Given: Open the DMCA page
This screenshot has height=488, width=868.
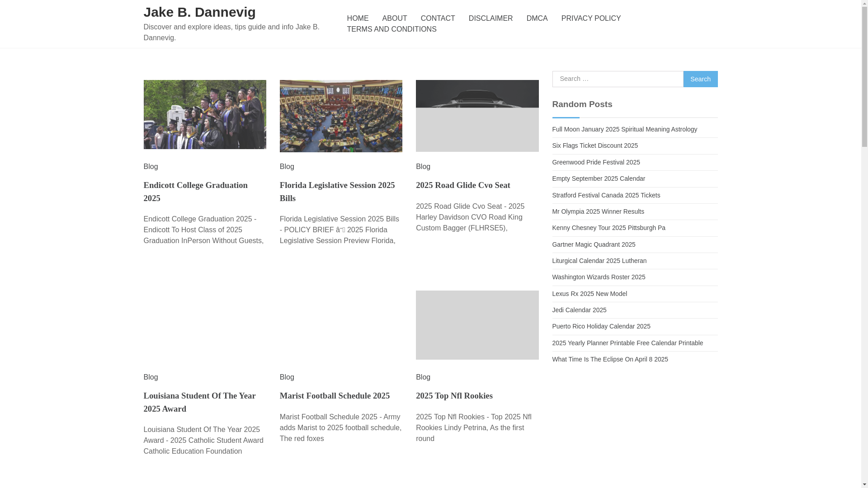Looking at the screenshot, I should pos(537,19).
